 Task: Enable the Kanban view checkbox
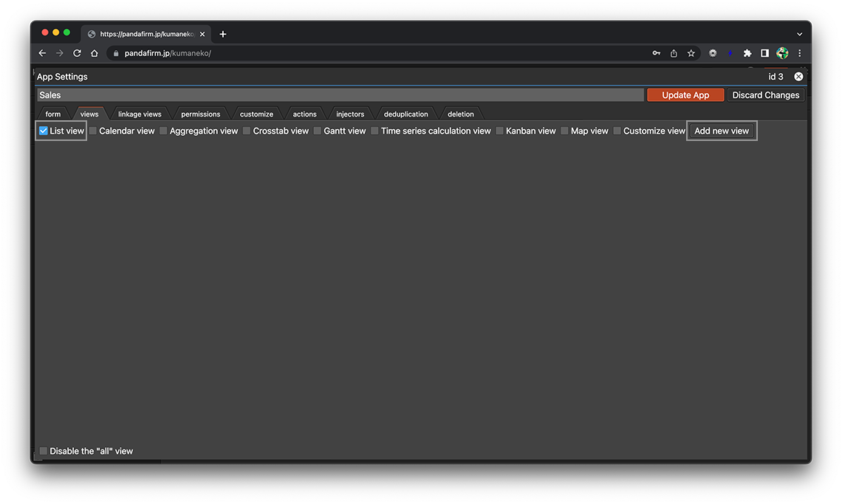pyautogui.click(x=500, y=131)
